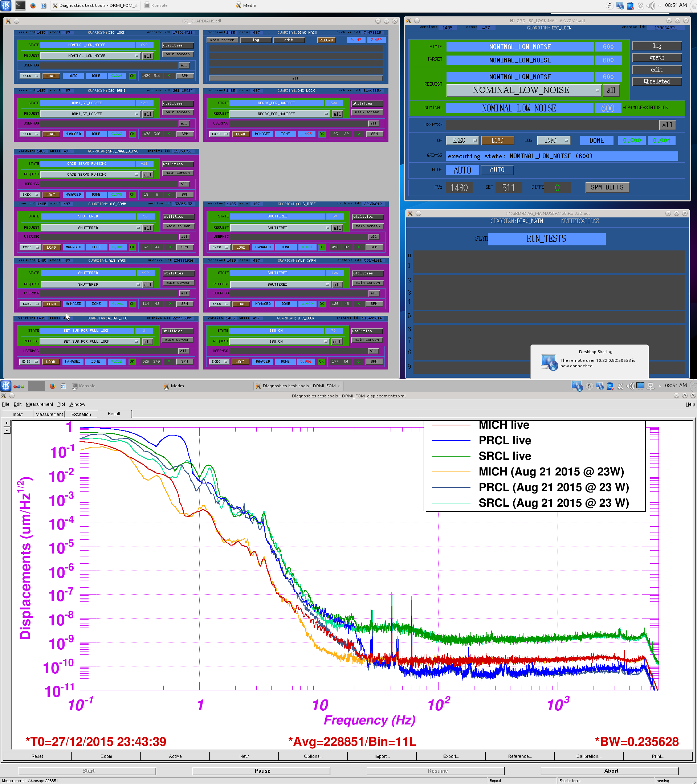
Task: Open the volume speaker tray icon
Action: [650, 5]
